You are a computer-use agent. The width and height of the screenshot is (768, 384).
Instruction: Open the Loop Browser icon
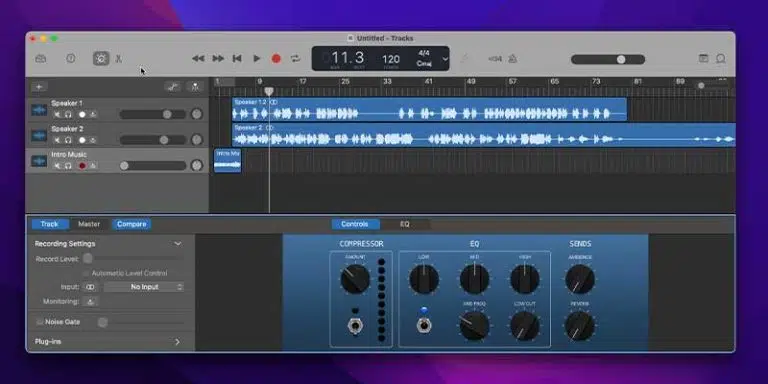pos(720,59)
